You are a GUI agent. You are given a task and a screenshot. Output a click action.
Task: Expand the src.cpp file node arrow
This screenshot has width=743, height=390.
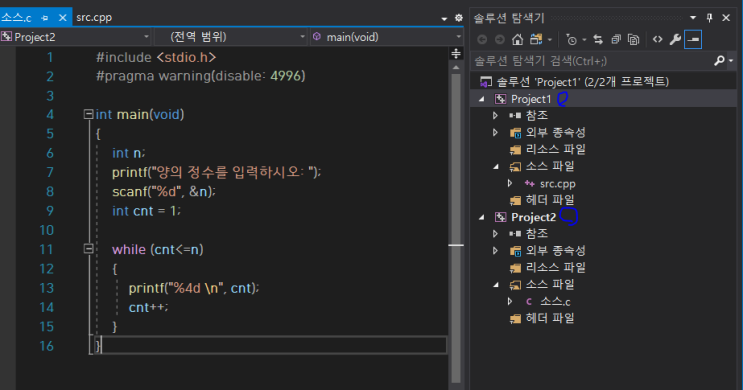[x=510, y=183]
